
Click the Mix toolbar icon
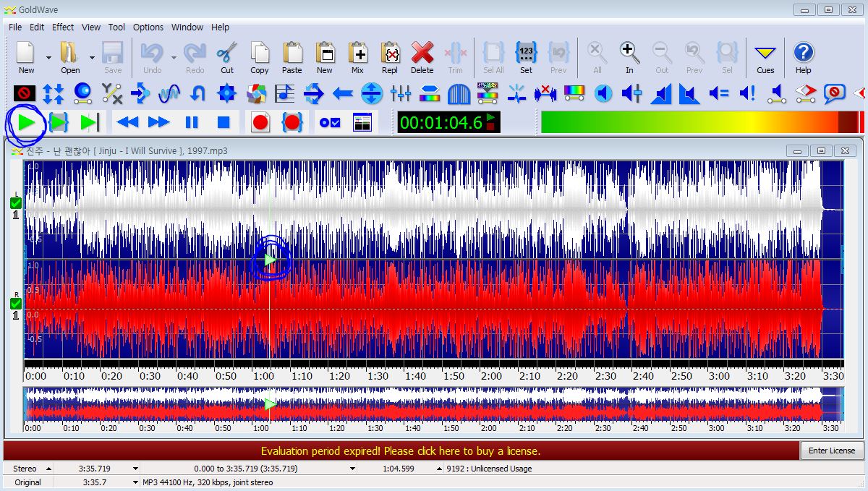tap(357, 58)
